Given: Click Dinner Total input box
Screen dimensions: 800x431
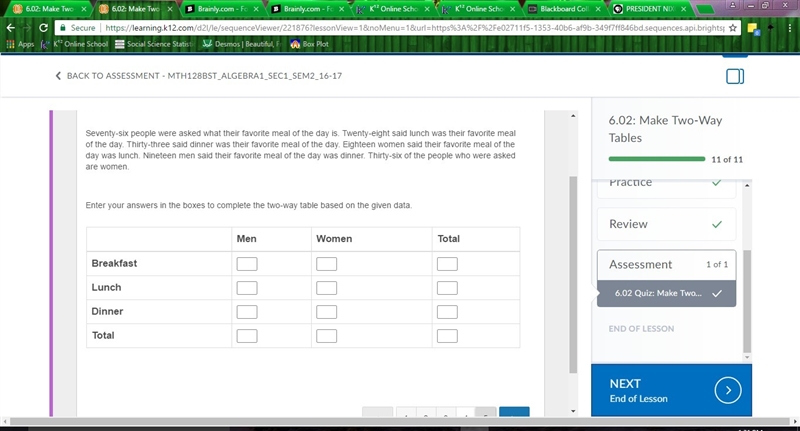Looking at the screenshot, I should [447, 312].
